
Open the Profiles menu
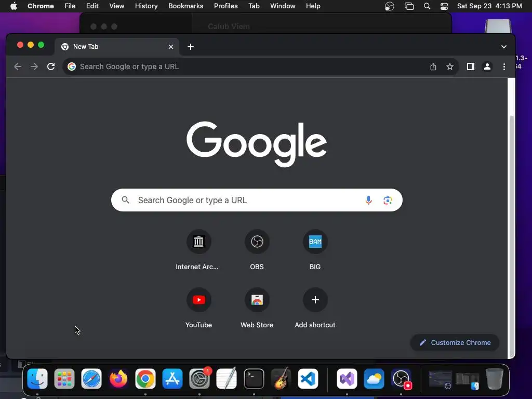point(225,6)
